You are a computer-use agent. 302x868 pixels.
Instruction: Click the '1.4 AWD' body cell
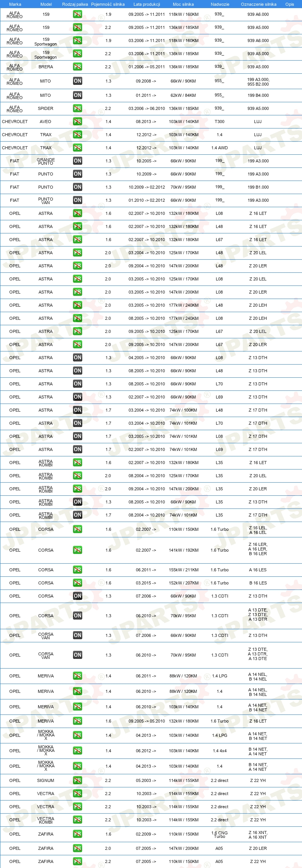(x=219, y=148)
